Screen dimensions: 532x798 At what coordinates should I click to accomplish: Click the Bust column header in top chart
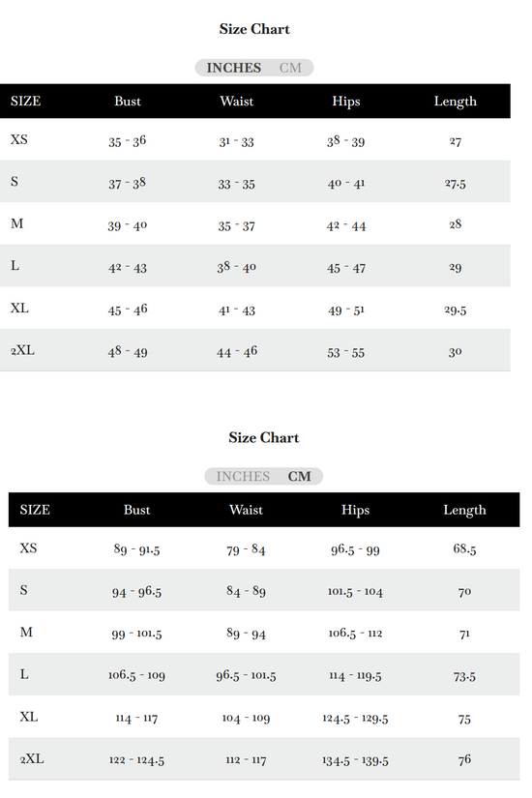point(128,102)
